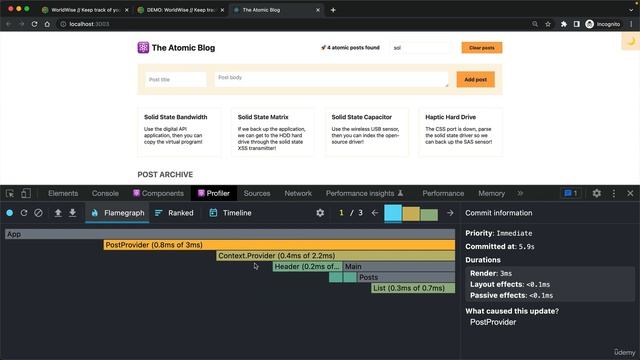The height and width of the screenshot is (360, 640).
Task: Open Profiler settings gear
Action: [320, 213]
